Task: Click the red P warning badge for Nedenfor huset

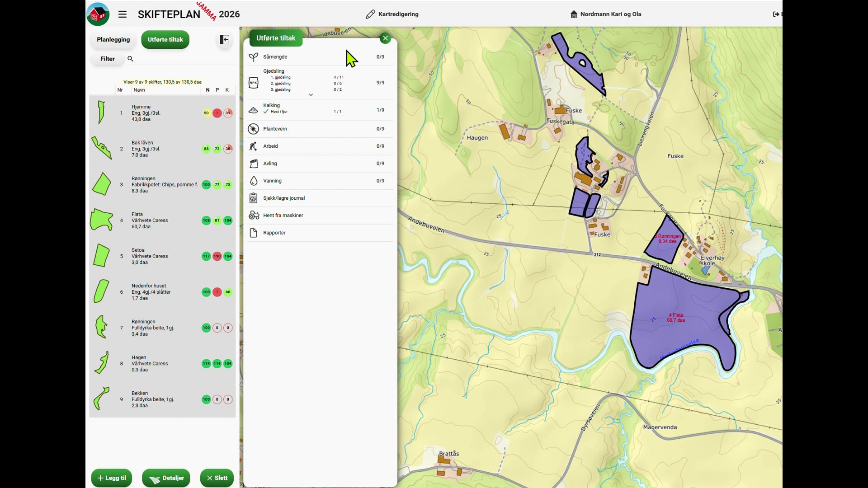Action: 217,292
